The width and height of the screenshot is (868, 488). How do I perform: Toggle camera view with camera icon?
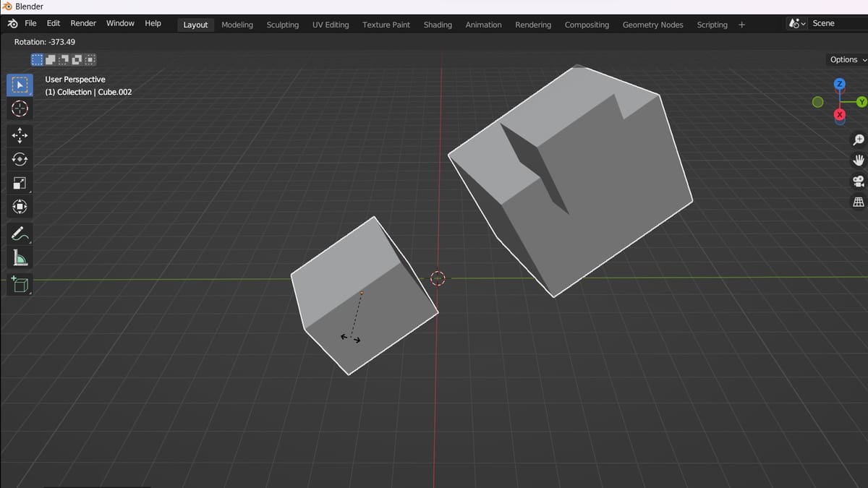click(859, 181)
